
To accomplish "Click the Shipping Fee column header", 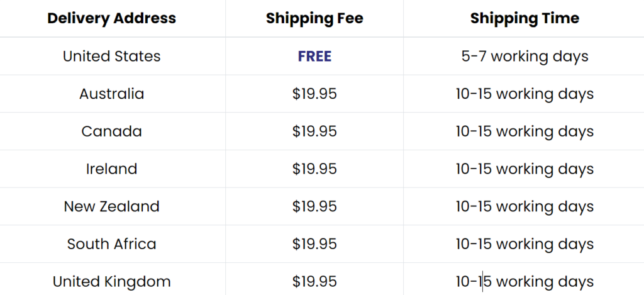I will click(x=314, y=18).
